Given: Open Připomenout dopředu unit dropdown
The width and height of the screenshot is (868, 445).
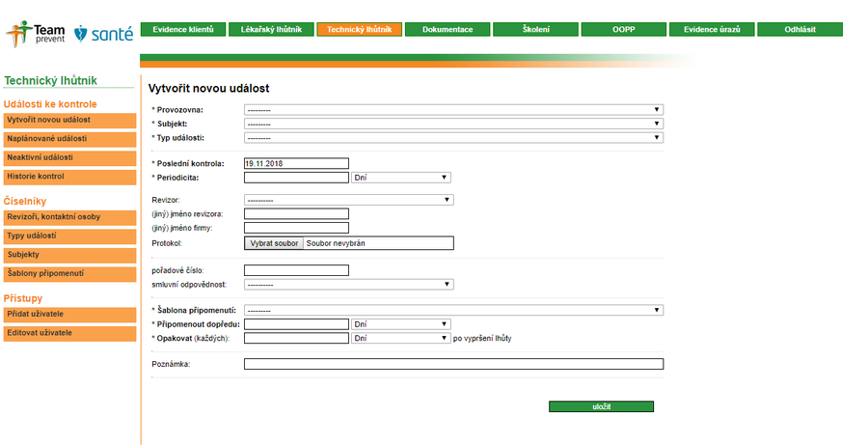Looking at the screenshot, I should (401, 324).
